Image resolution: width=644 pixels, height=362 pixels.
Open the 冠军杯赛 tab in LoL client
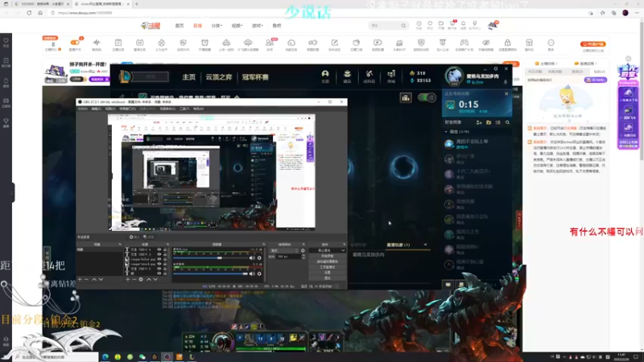click(255, 77)
